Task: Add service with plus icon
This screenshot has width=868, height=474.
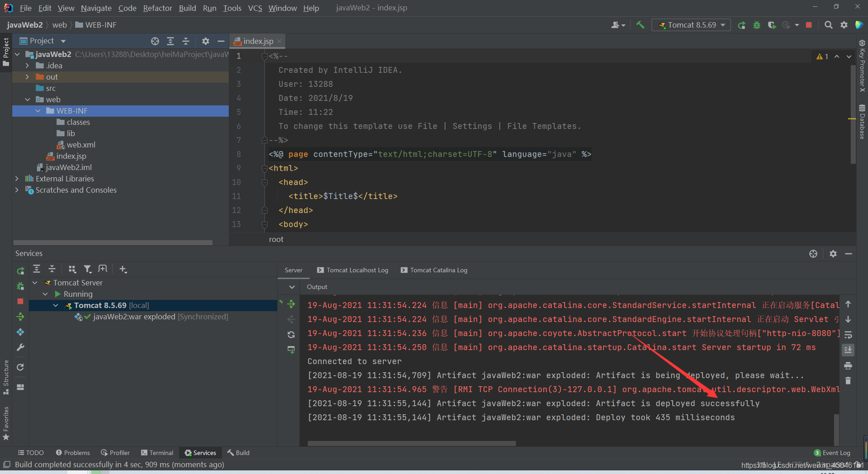Action: point(123,269)
